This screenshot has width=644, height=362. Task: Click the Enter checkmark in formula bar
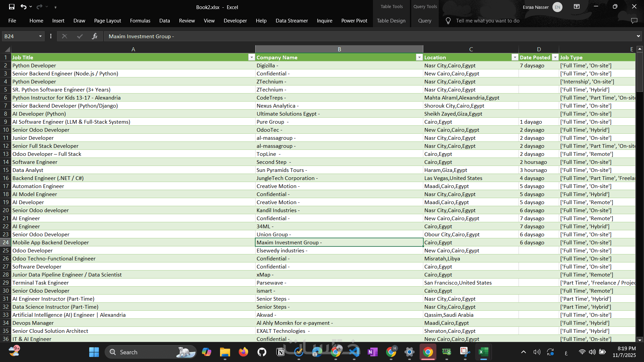click(80, 36)
